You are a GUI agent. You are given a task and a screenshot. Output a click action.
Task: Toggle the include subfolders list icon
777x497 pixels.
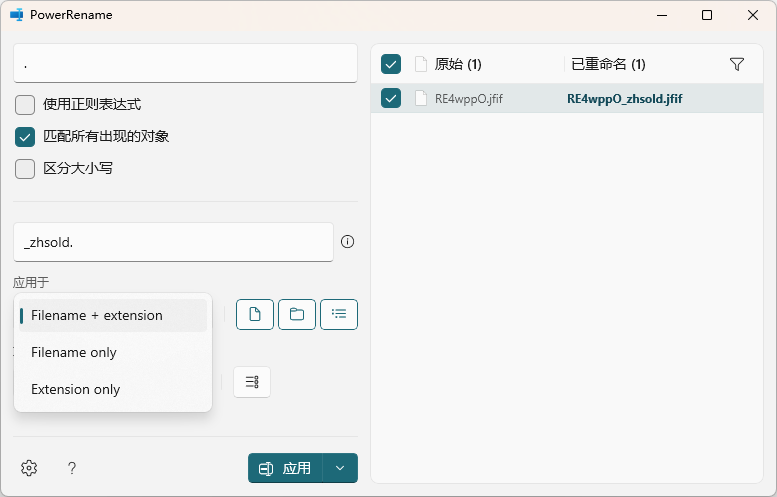339,314
